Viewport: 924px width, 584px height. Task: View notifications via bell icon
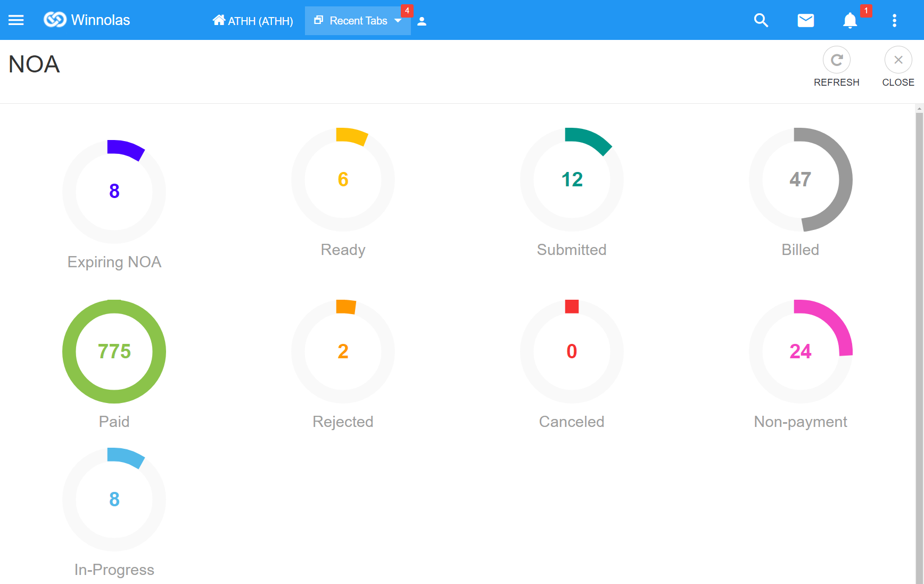[850, 20]
